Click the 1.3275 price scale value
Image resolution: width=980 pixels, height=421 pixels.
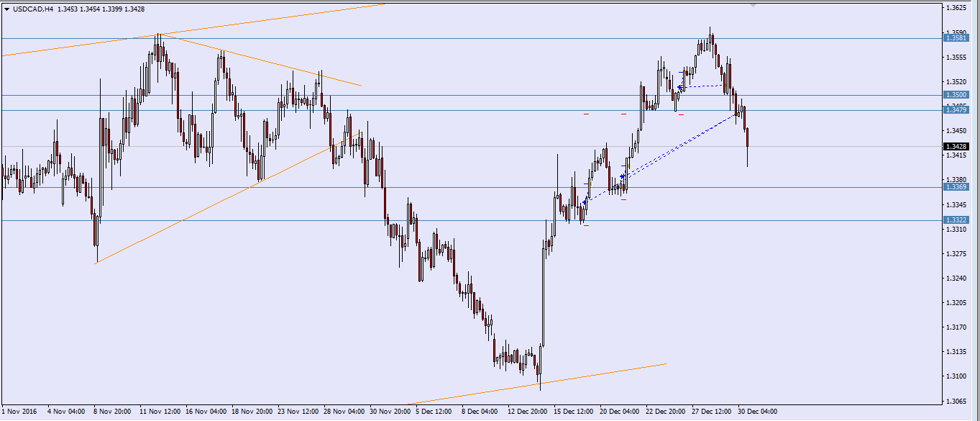956,253
